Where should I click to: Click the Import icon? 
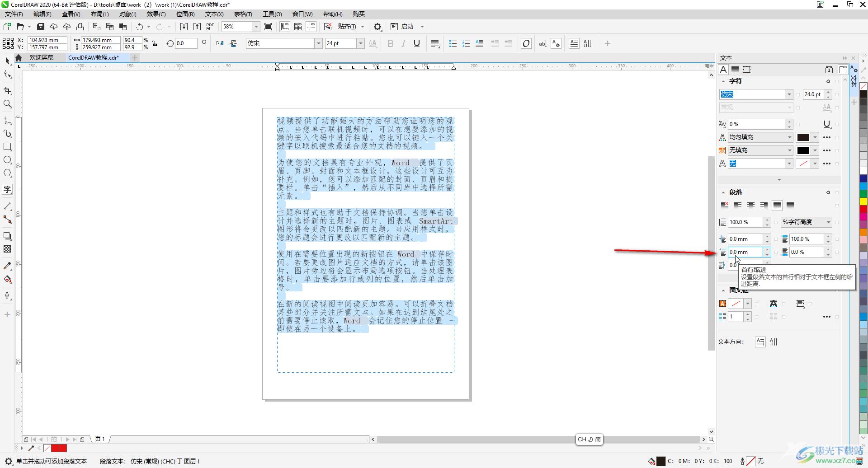click(x=184, y=27)
